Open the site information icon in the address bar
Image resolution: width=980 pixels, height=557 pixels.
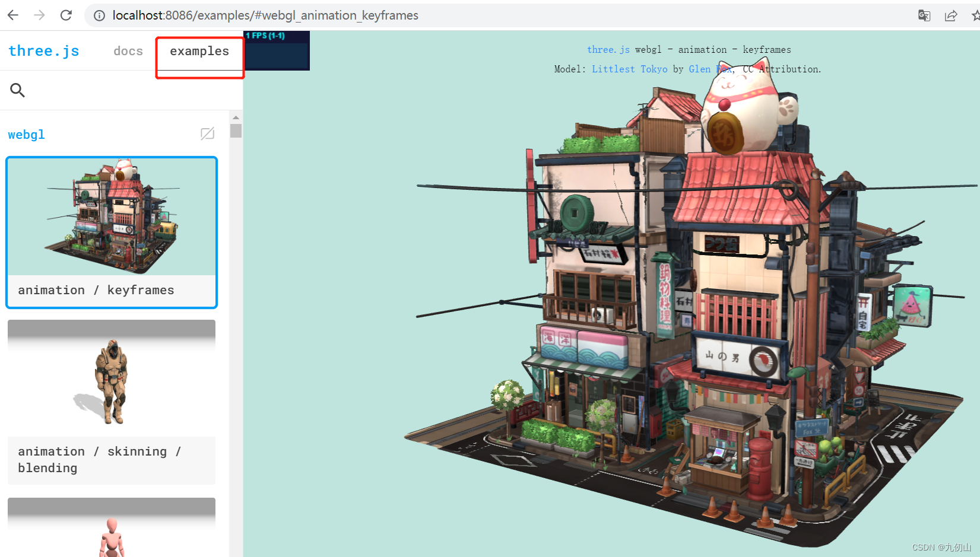coord(99,15)
